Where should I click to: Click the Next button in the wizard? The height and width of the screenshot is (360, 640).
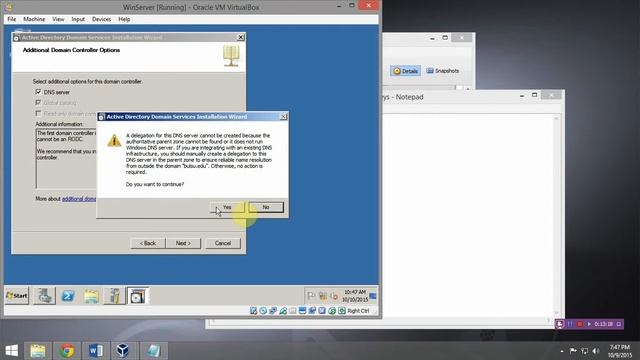pyautogui.click(x=183, y=243)
